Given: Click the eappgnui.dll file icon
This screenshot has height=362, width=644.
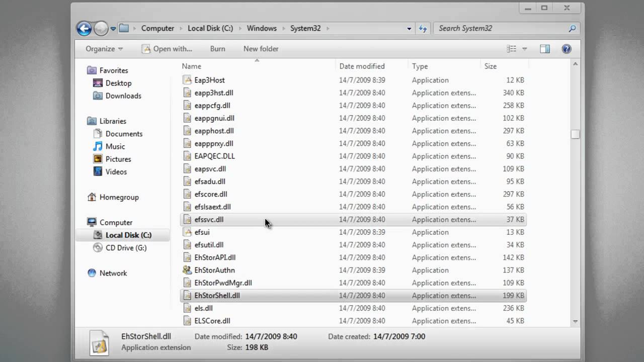Looking at the screenshot, I should click(x=187, y=118).
